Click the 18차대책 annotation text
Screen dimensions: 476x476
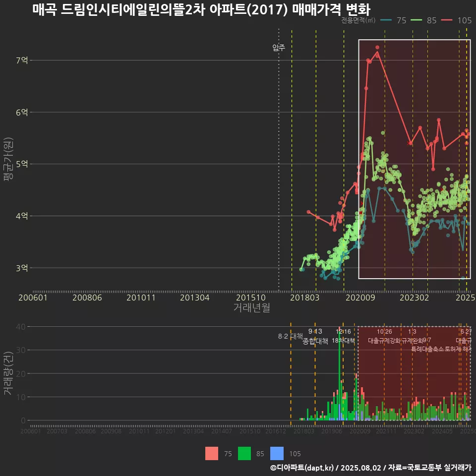click(343, 341)
